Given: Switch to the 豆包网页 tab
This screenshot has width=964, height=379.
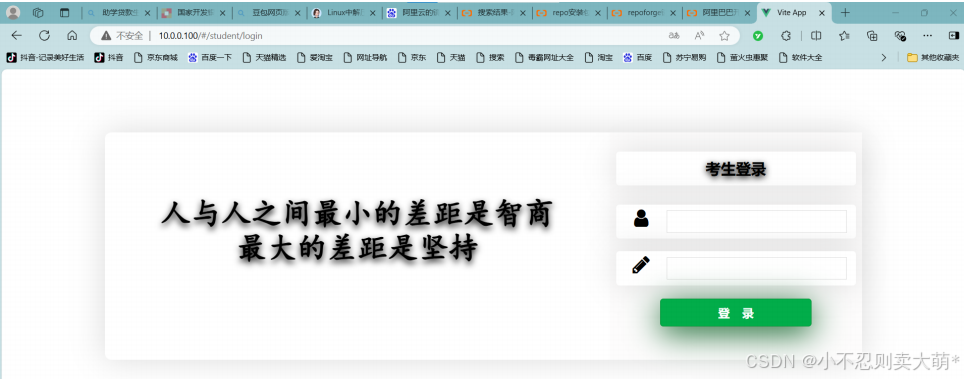Looking at the screenshot, I should (269, 12).
